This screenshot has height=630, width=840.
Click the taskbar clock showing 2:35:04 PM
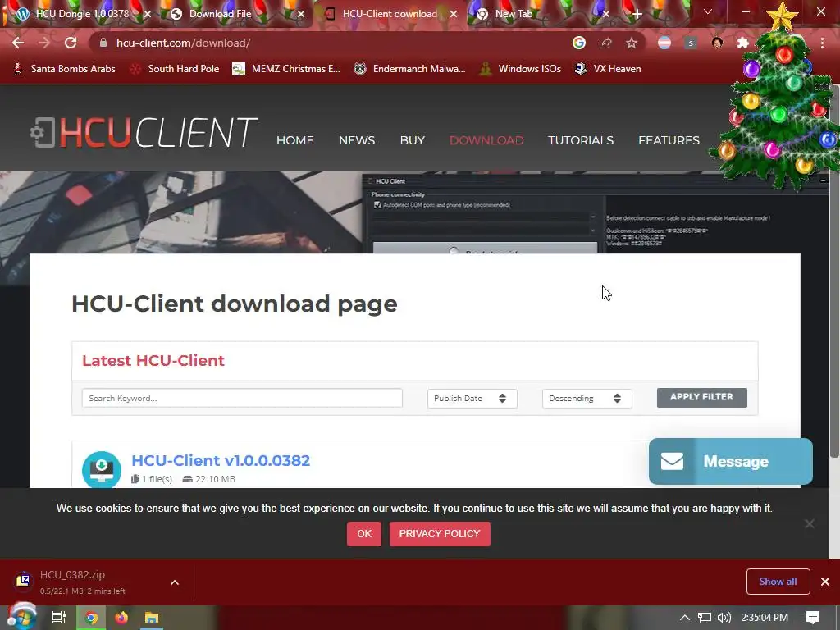765,618
